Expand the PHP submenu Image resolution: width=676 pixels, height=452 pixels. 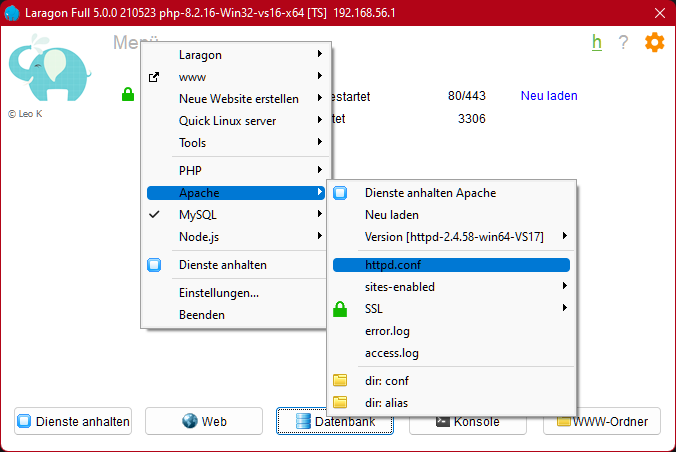pos(190,171)
